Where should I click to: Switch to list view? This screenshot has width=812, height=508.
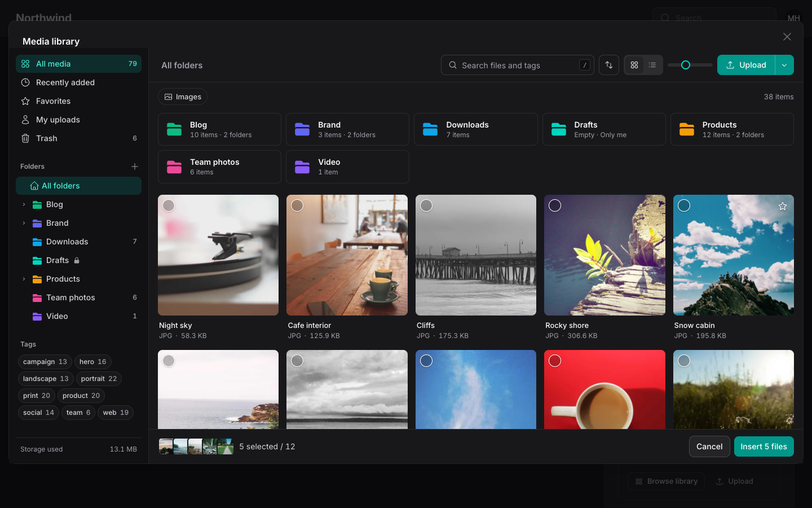coord(652,65)
